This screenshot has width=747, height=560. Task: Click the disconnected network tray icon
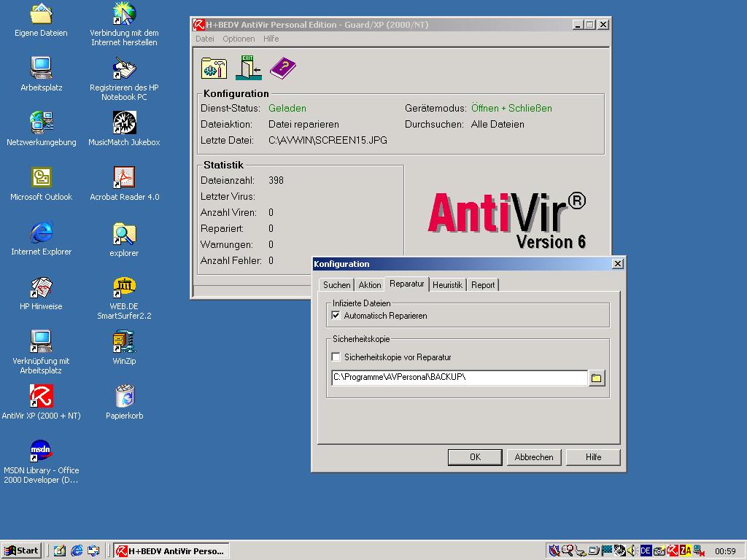[x=698, y=551]
